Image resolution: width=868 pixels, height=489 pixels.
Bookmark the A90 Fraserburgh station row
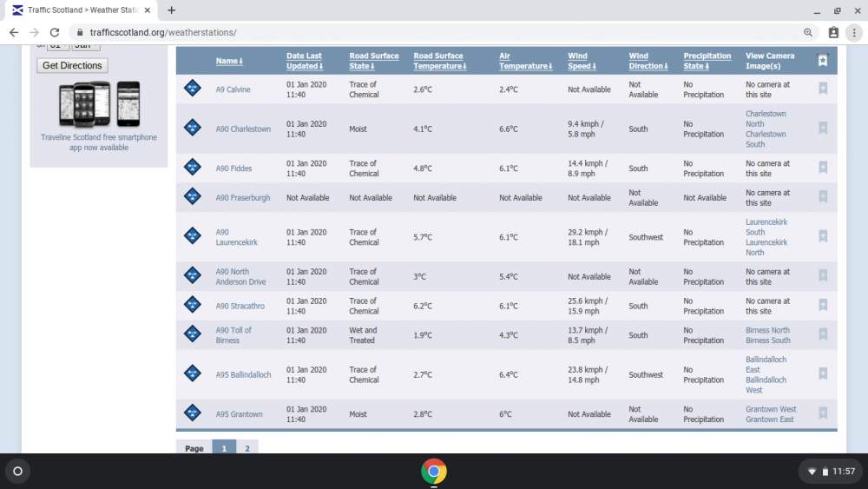tap(823, 196)
